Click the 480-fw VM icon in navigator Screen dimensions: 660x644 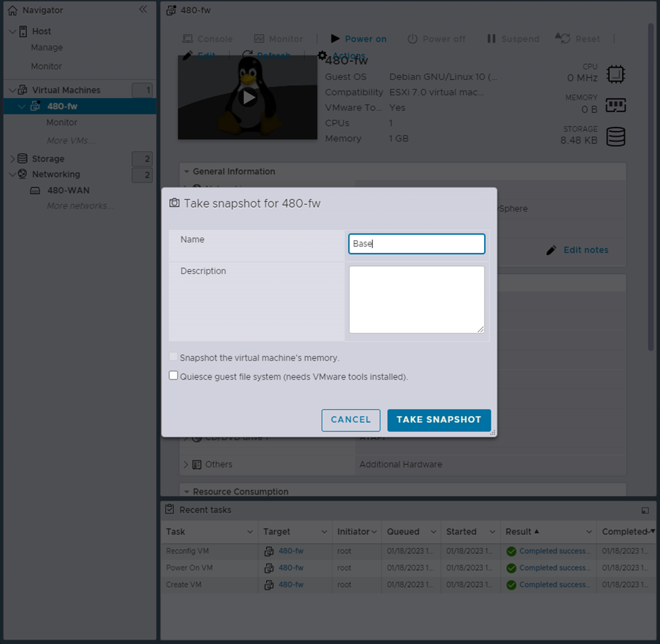[36, 106]
